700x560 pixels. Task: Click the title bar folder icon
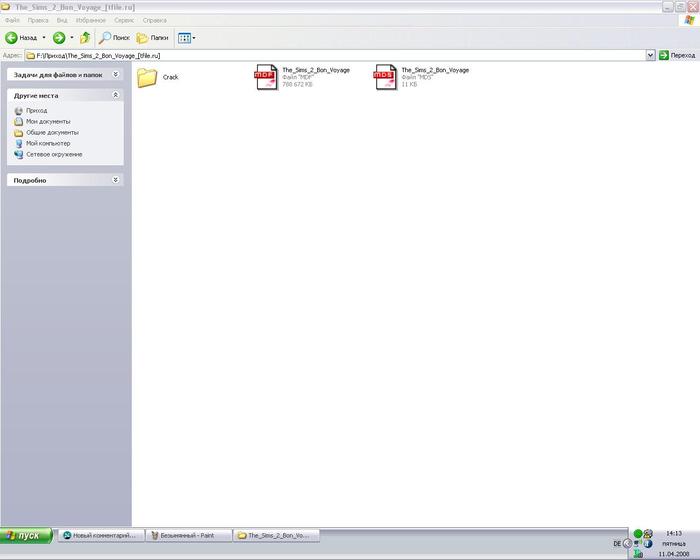pos(5,7)
